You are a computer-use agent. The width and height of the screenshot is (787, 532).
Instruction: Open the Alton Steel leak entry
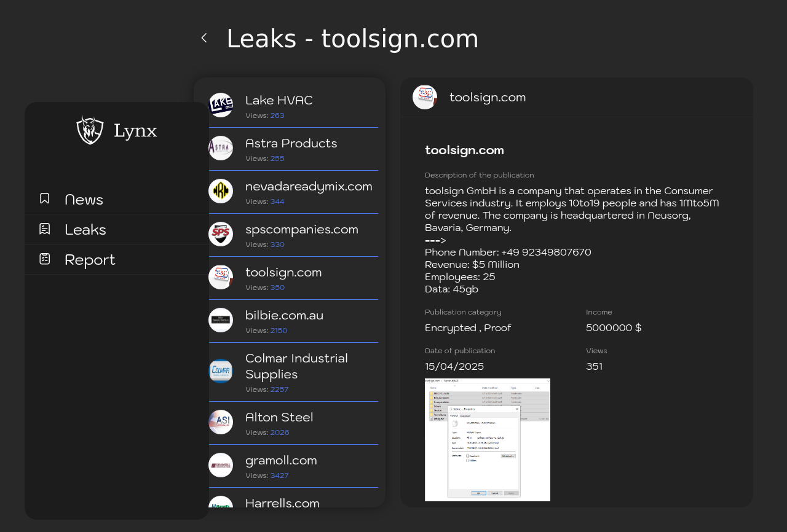[293, 423]
